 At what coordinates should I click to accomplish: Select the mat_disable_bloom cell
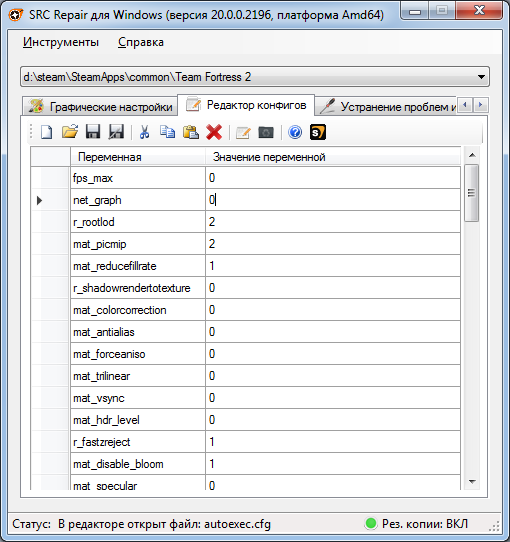coord(138,464)
